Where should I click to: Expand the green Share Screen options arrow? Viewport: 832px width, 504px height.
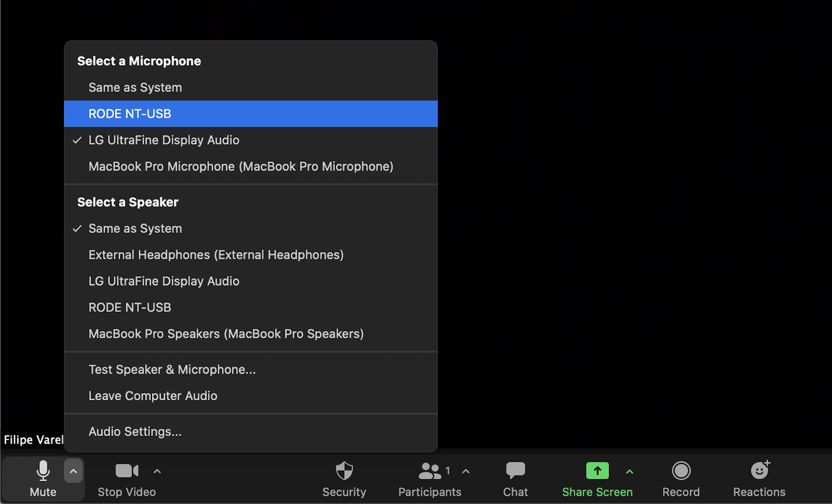coord(630,471)
